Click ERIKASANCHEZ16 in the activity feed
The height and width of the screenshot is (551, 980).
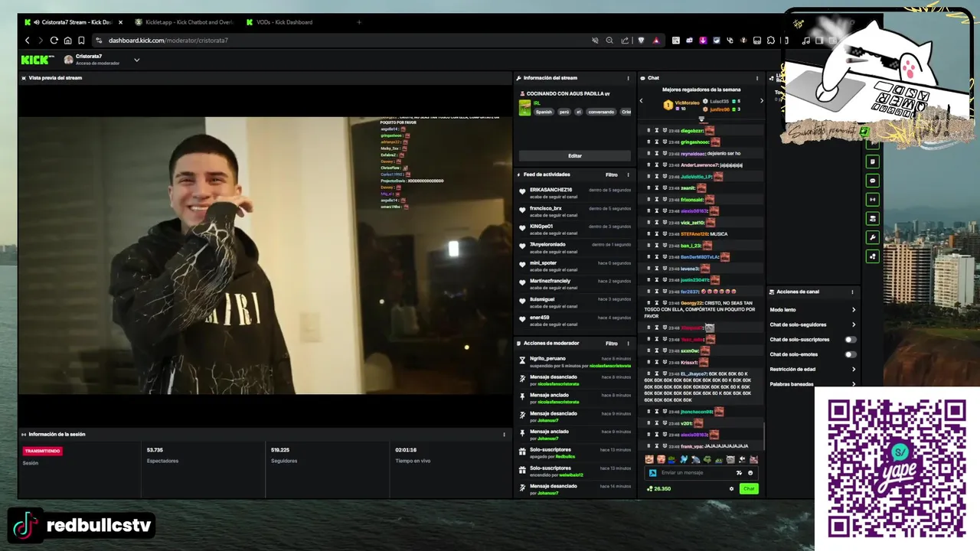[550, 190]
